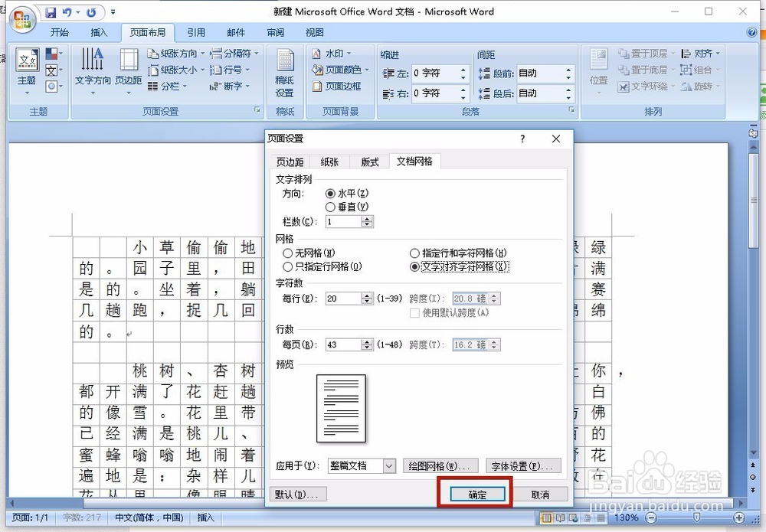Click the Save icon in quick access toolbar
The image size is (766, 532).
coord(51,12)
